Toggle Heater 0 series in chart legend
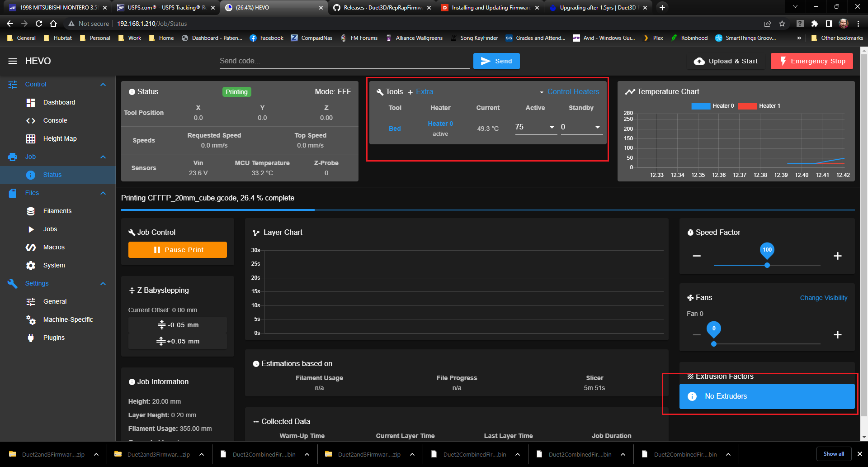This screenshot has width=868, height=467. coord(712,106)
